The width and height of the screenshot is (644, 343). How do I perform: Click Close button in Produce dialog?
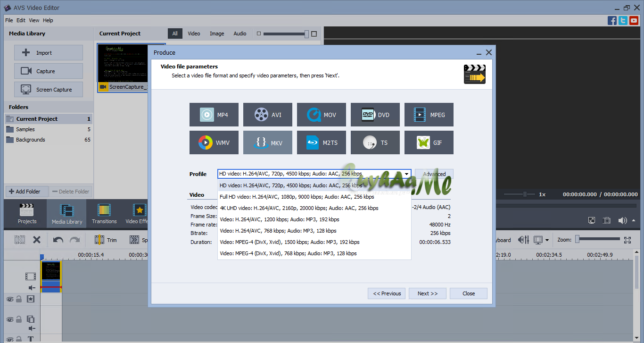coord(469,293)
